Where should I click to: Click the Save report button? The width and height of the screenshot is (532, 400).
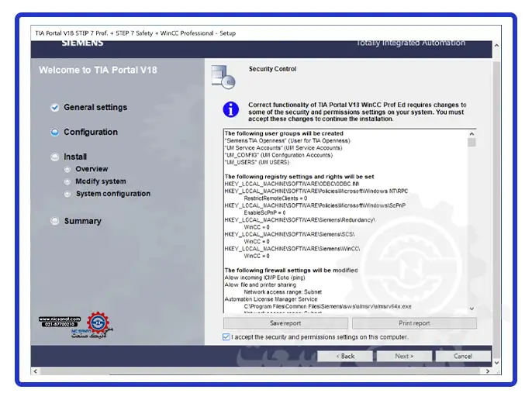[x=285, y=323]
